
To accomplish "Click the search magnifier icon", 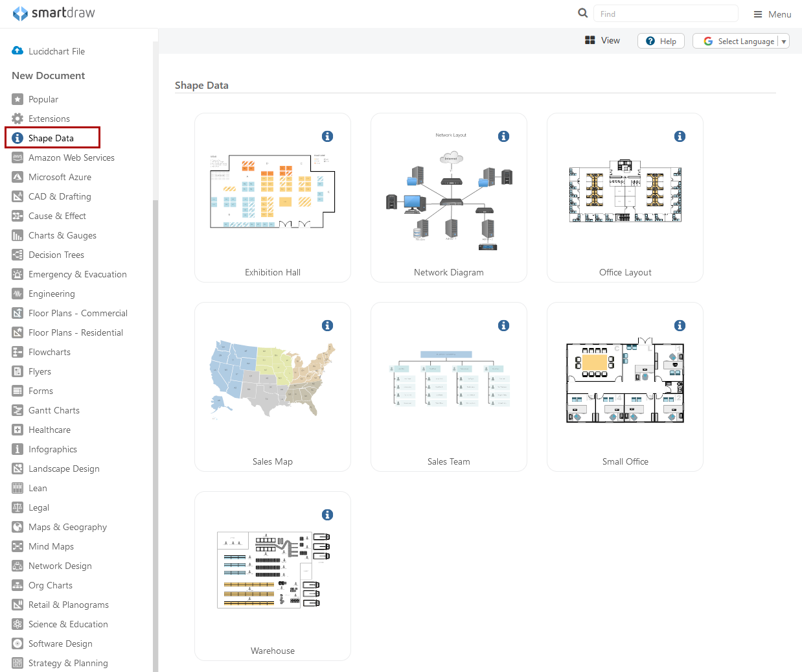I will coord(582,13).
